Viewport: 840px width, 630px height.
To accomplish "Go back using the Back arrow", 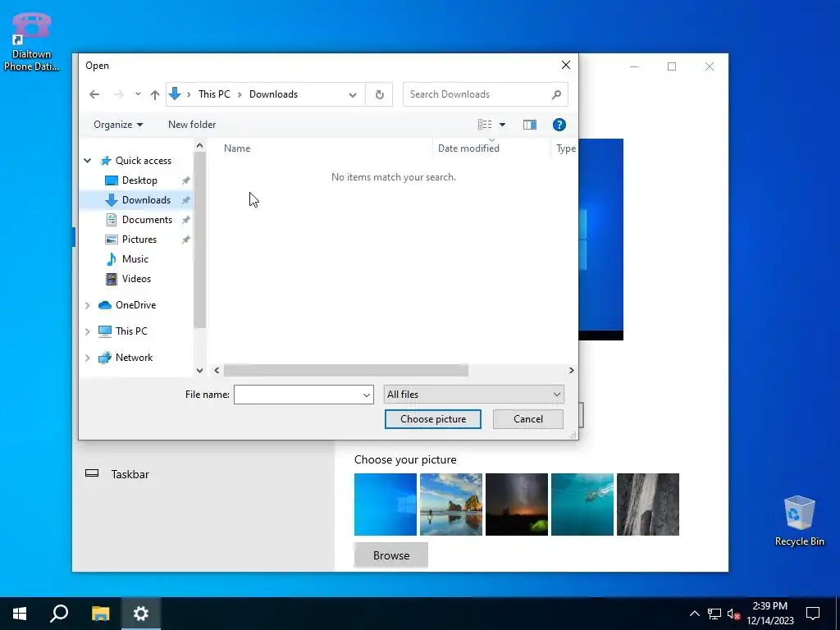I will [x=94, y=94].
